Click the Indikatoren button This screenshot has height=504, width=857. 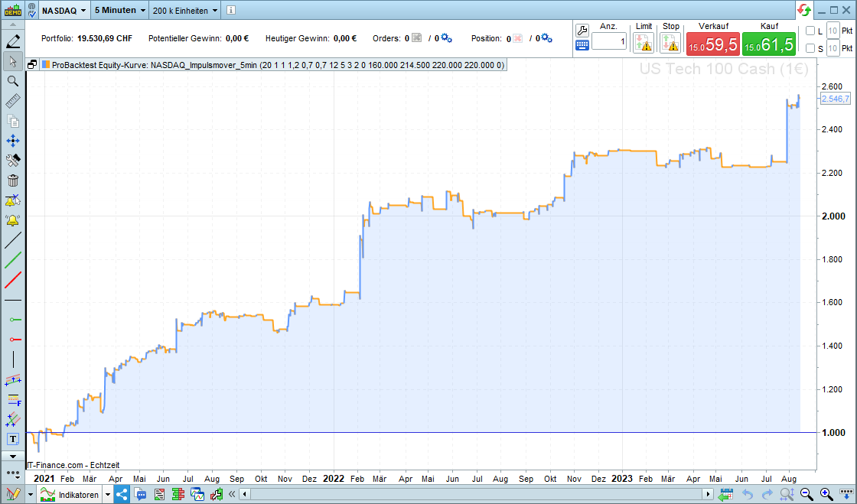70,495
